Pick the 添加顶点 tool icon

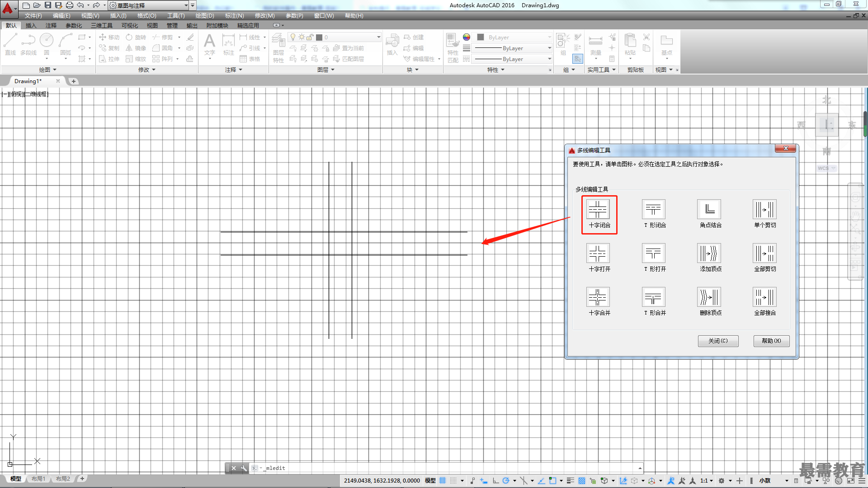(709, 253)
